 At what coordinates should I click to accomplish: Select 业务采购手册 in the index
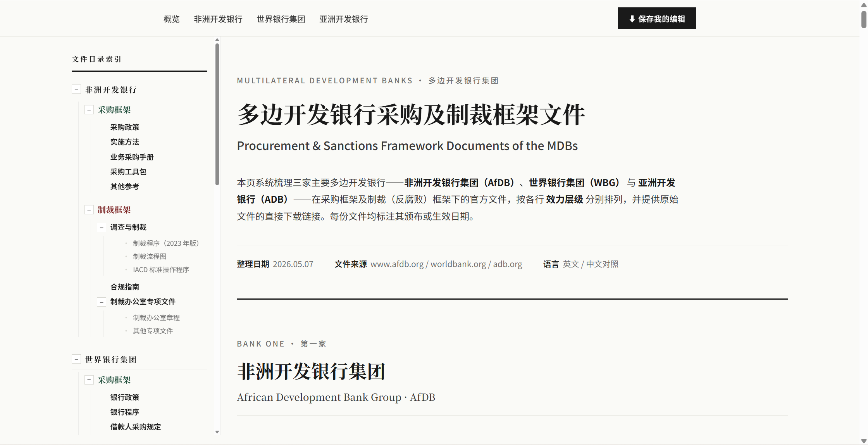tap(132, 157)
